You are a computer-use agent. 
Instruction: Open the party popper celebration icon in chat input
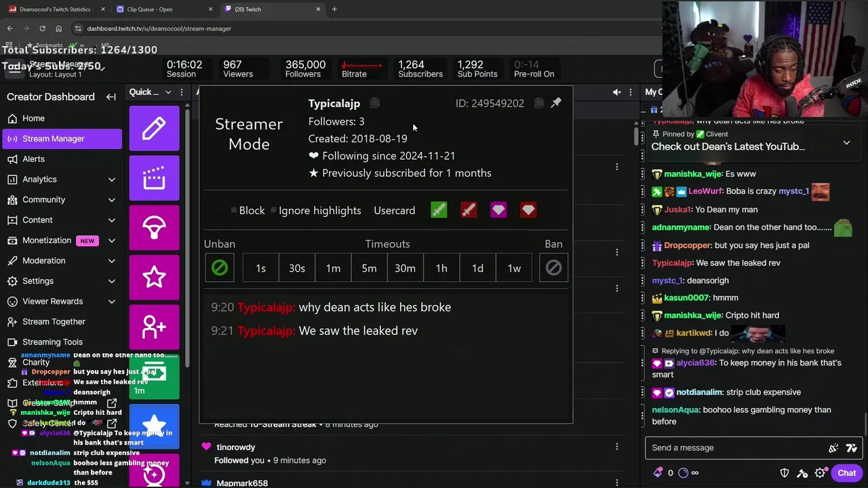click(833, 447)
